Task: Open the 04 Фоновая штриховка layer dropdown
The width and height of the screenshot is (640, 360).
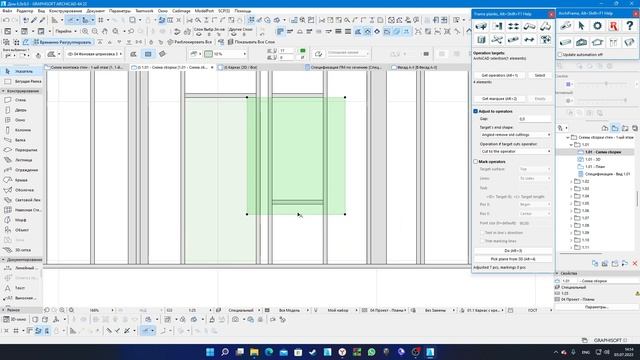Action: [x=94, y=54]
